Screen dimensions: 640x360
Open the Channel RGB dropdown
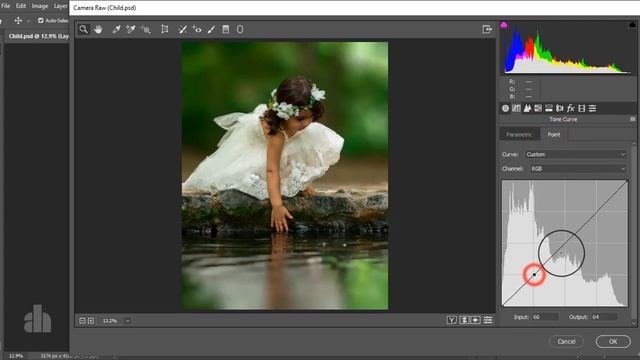578,169
